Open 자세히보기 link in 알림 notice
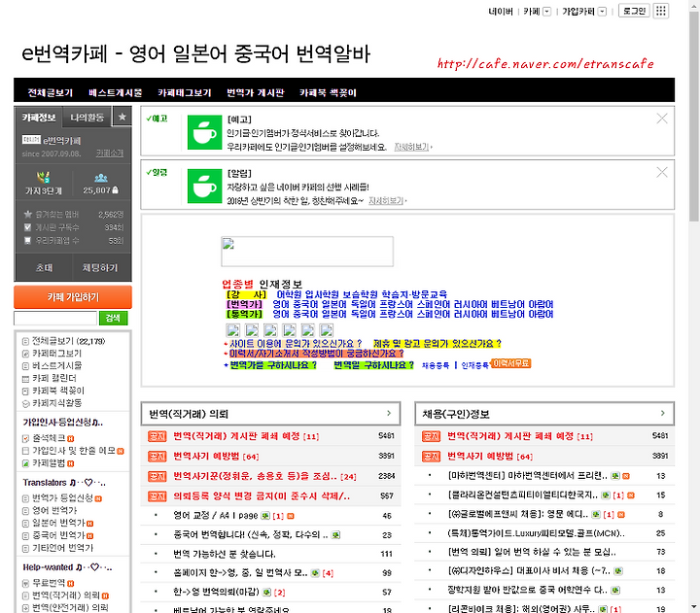The image size is (700, 613). (387, 201)
